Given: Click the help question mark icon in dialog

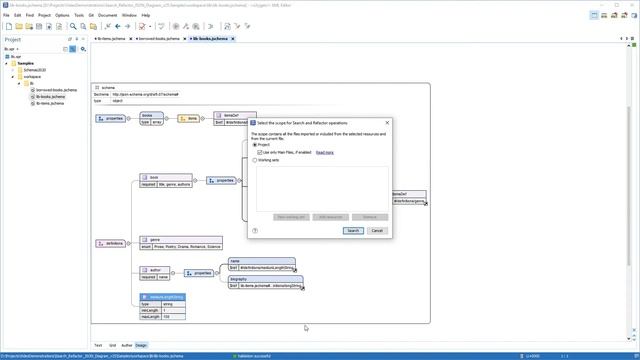Looking at the screenshot, I should pyautogui.click(x=255, y=231).
